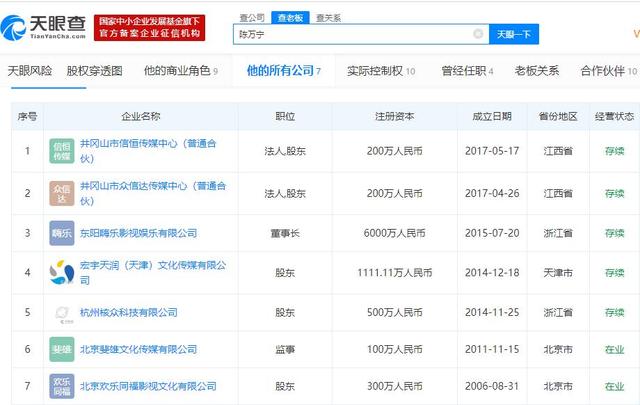Select the 2014-11-25 date cell

coord(492,313)
